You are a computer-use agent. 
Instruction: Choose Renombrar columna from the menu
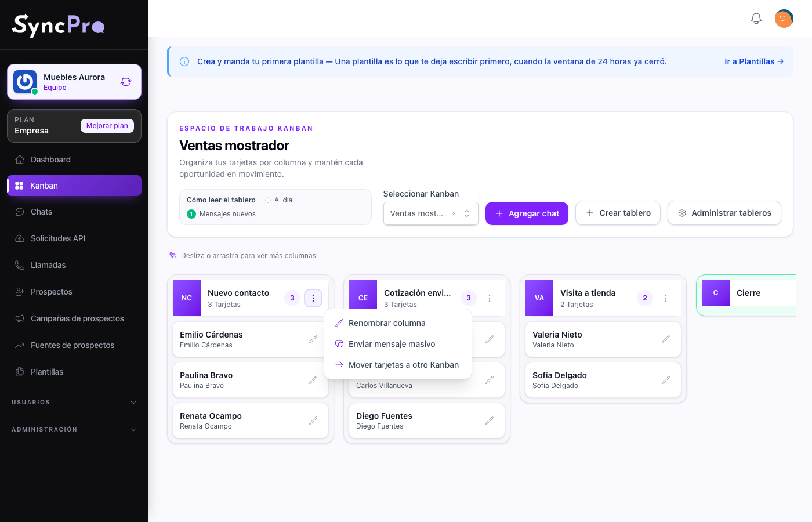coord(398,323)
